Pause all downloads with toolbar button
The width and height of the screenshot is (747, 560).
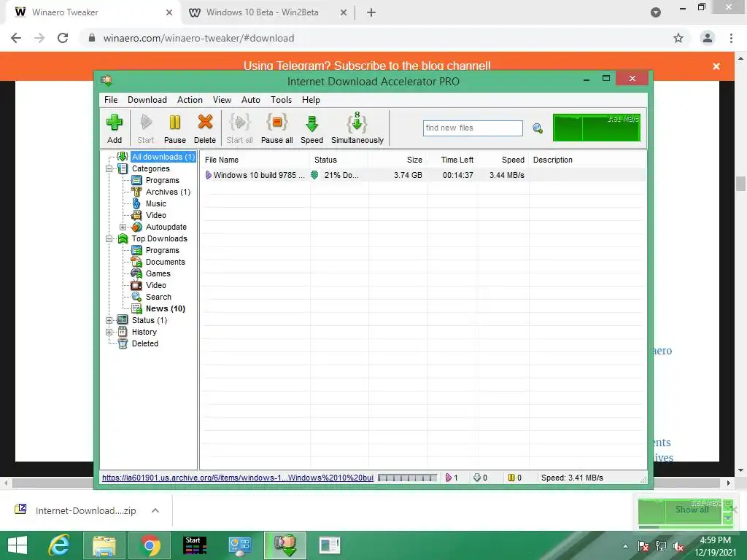[276, 128]
